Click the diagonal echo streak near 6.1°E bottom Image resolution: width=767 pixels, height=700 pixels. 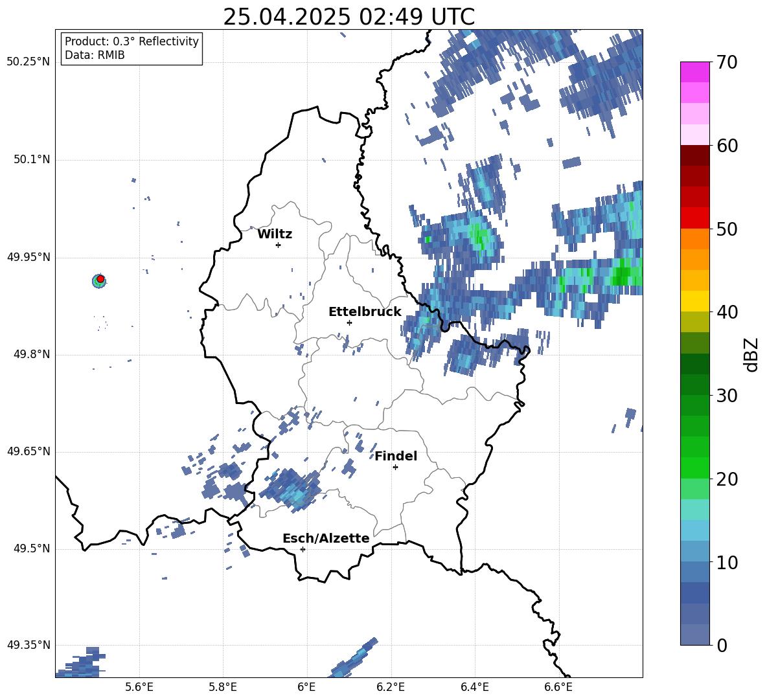353,659
